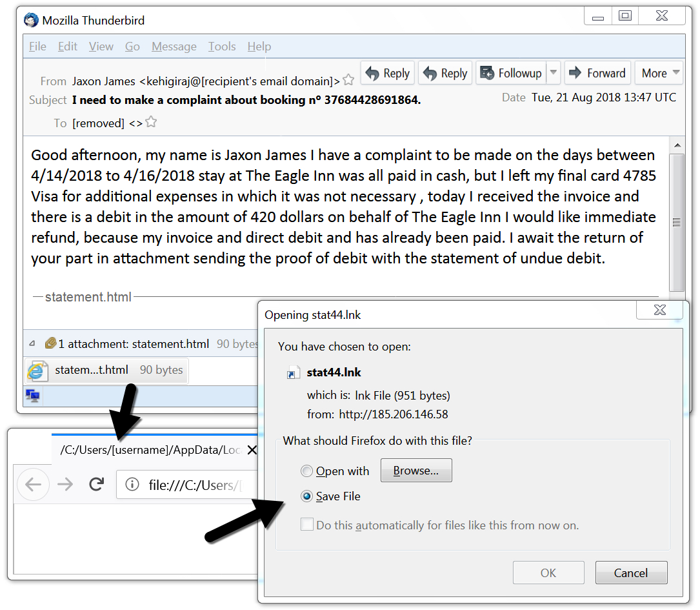Open the Message menu
The height and width of the screenshot is (610, 700).
pyautogui.click(x=174, y=46)
